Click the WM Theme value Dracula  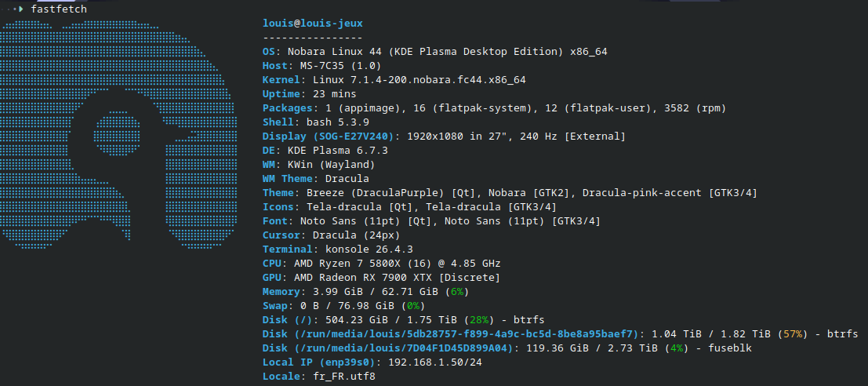pyautogui.click(x=347, y=179)
